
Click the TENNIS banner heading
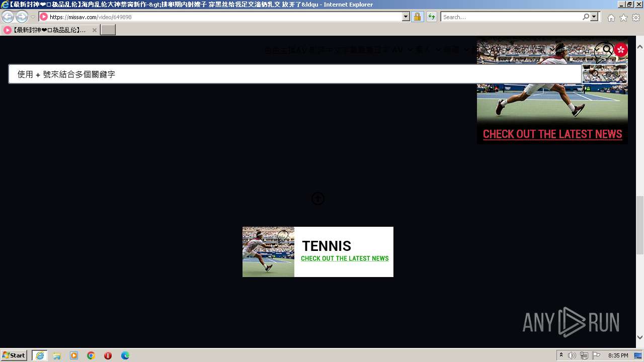pos(327,246)
